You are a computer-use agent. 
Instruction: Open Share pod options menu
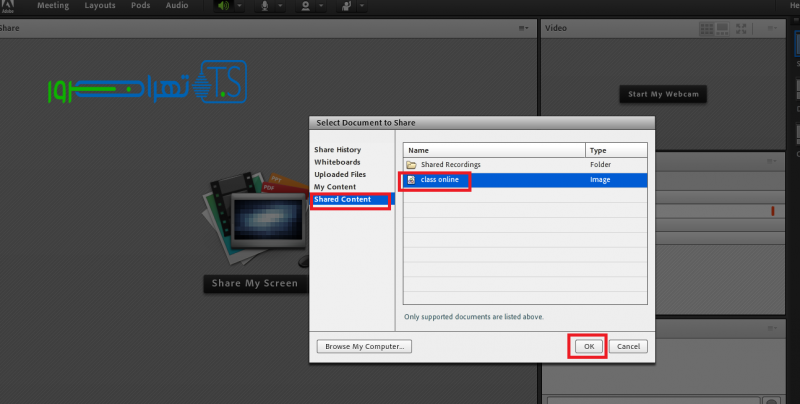click(524, 28)
